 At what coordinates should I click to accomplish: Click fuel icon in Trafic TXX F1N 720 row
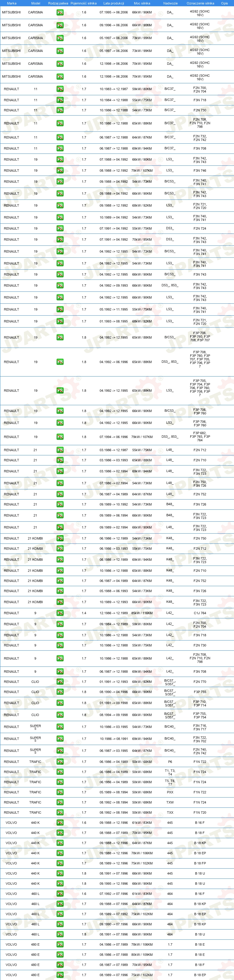pos(60,812)
